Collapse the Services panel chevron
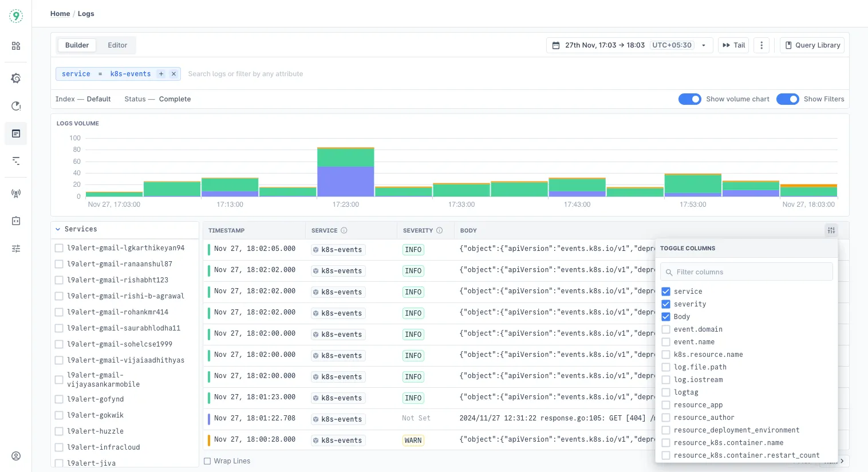The image size is (868, 472). (57, 229)
